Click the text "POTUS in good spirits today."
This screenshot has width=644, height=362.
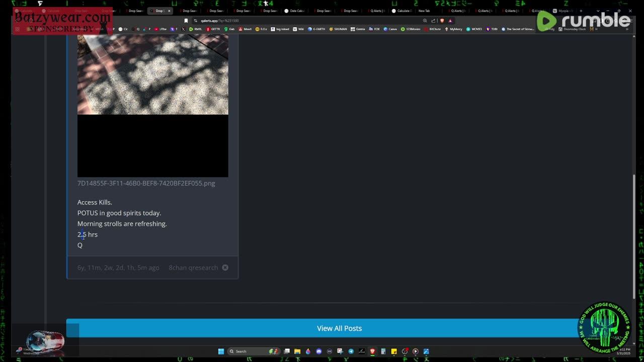pyautogui.click(x=119, y=213)
